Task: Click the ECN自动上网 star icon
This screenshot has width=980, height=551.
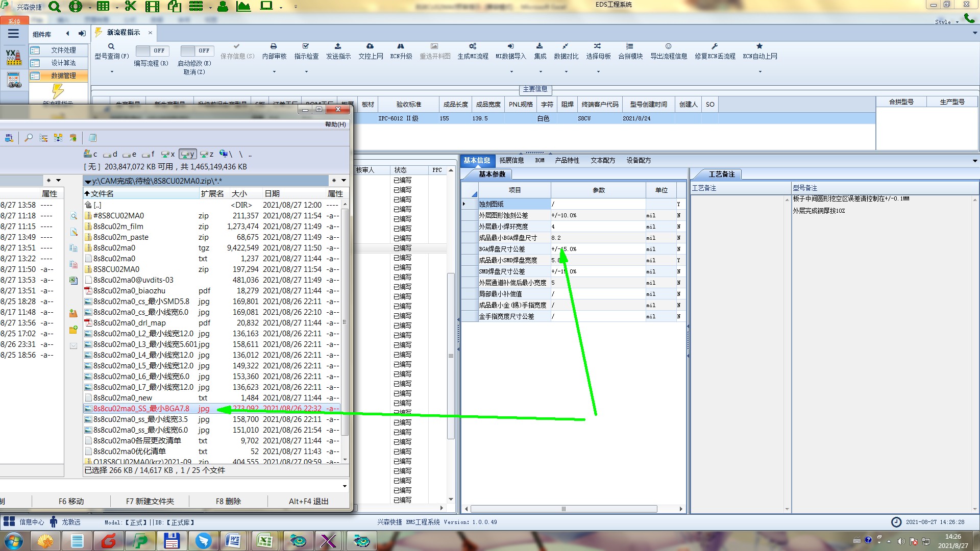Action: (x=759, y=46)
